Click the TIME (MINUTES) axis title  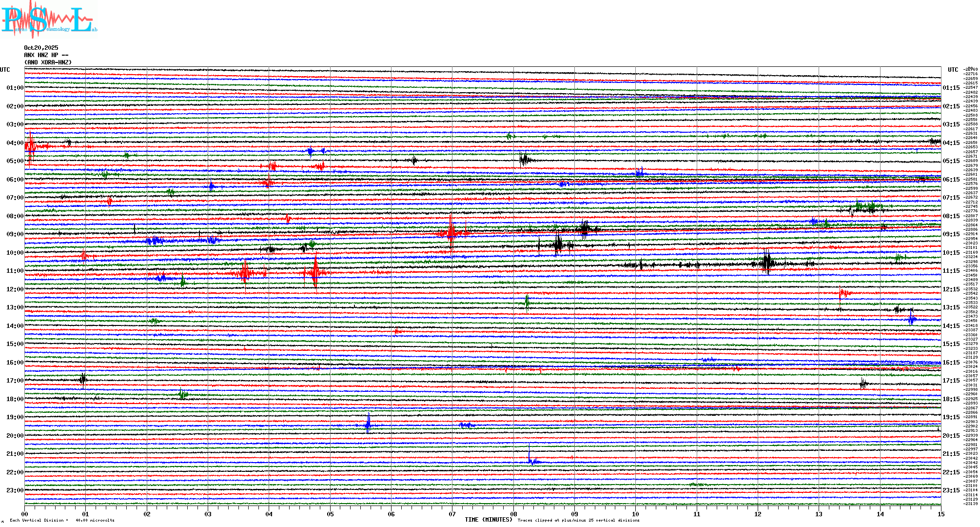point(488,520)
